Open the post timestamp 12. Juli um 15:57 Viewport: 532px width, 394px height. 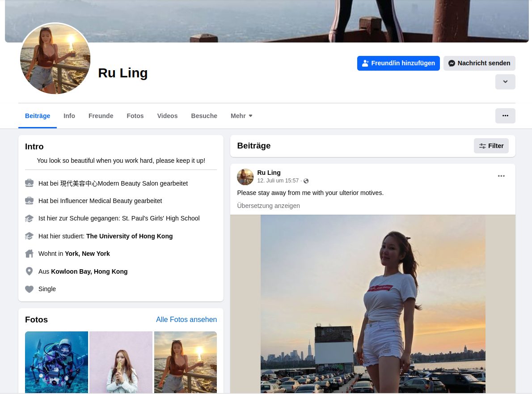click(278, 181)
